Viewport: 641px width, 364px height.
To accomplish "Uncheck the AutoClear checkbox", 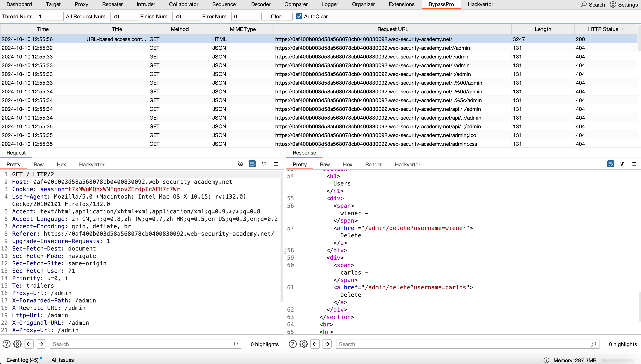I will point(299,16).
